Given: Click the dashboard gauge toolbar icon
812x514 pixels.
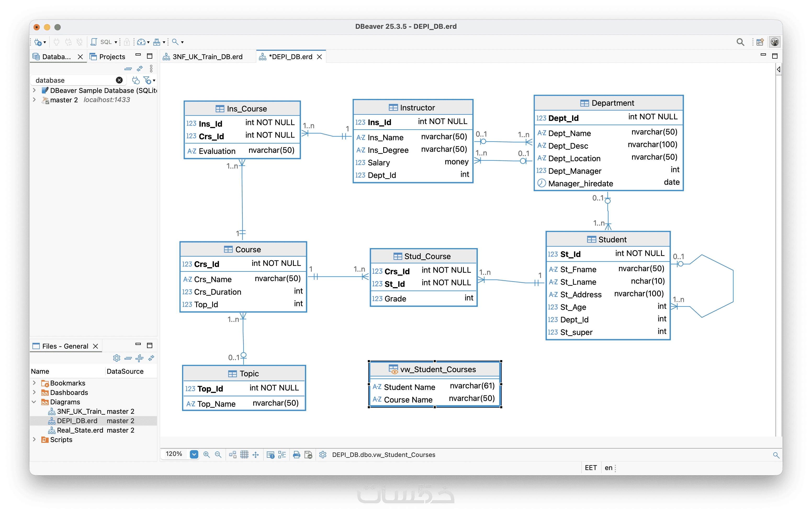Looking at the screenshot, I should 141,42.
